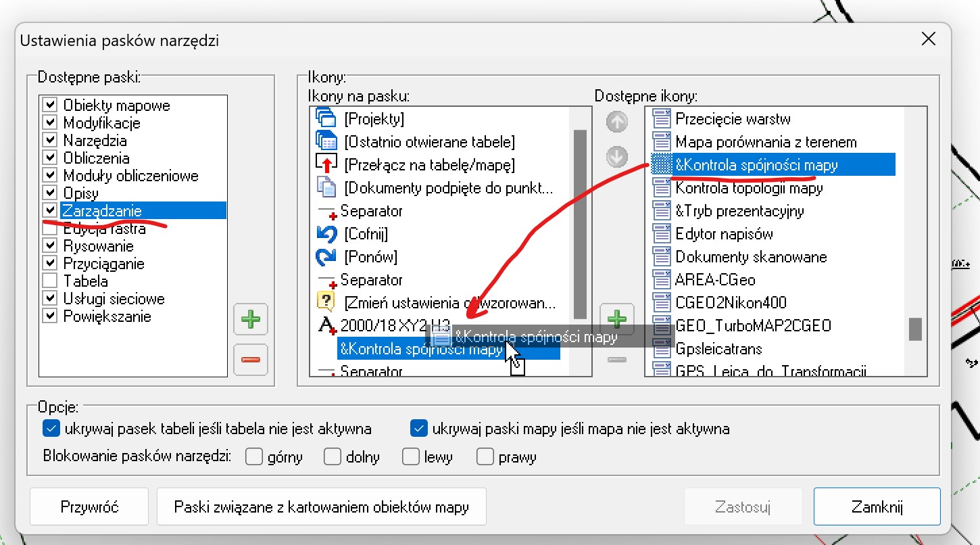
Task: Toggle the Usługi sieciowe checkbox
Action: click(49, 299)
